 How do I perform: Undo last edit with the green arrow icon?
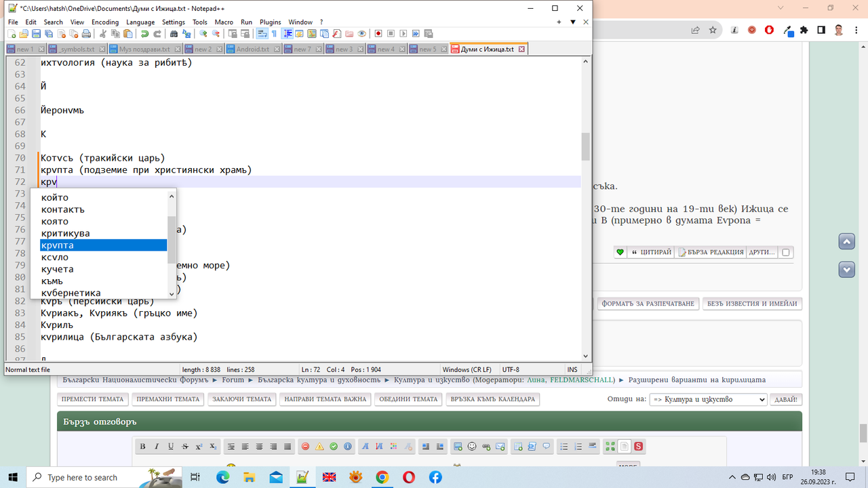[144, 34]
